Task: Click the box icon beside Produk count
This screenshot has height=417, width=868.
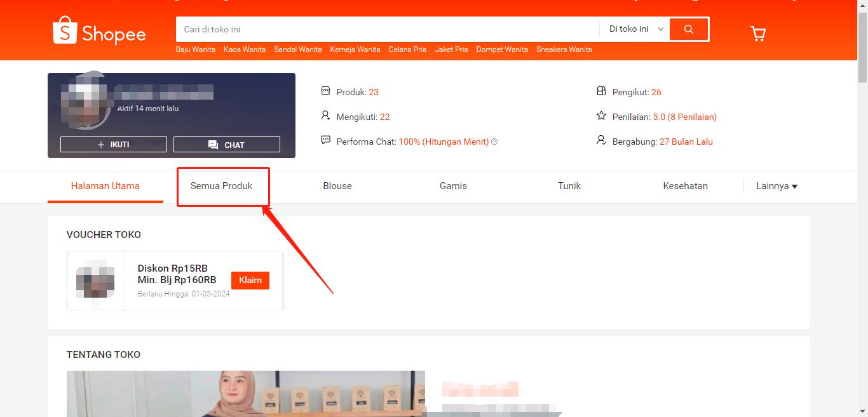Action: pyautogui.click(x=326, y=91)
